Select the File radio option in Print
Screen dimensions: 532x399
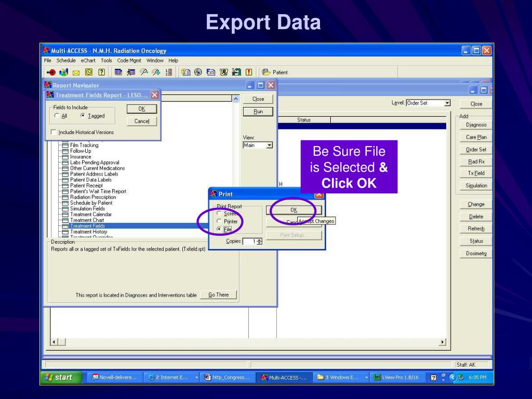coord(219,229)
